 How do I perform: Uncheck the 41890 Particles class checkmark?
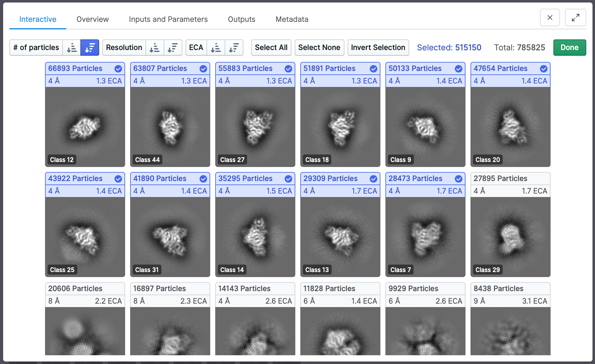[x=203, y=179]
